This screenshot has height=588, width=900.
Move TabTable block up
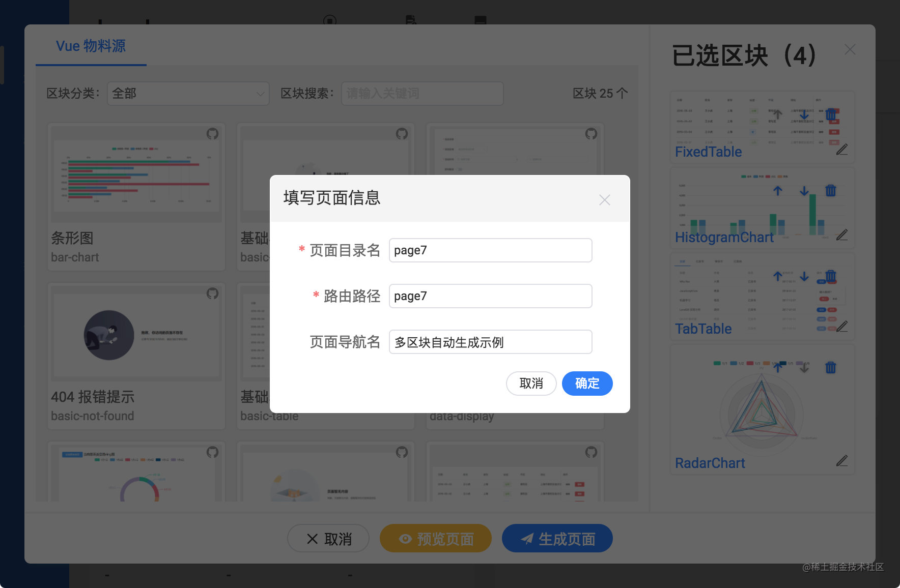(777, 276)
